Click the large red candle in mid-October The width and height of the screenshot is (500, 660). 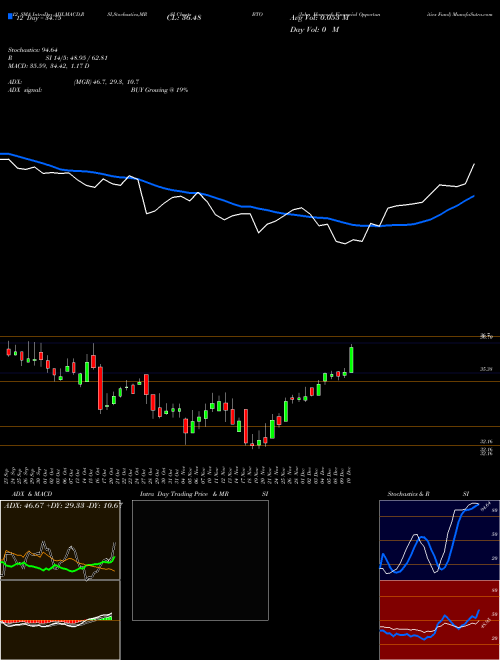[100, 388]
